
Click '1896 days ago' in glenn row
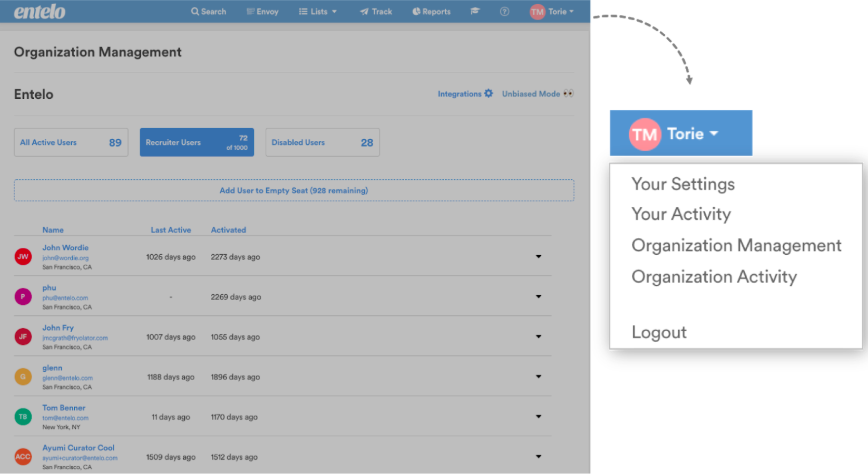coord(235,377)
